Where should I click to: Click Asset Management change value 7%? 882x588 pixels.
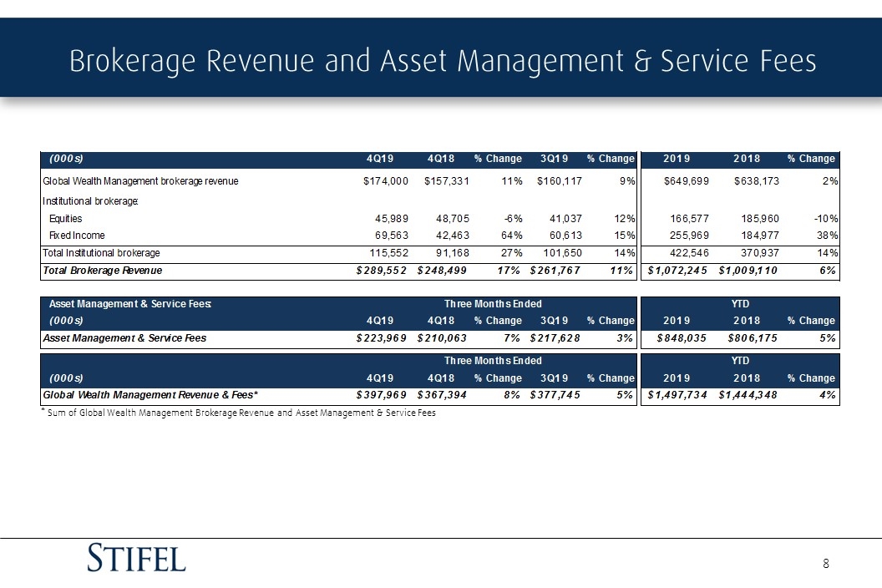pos(512,338)
